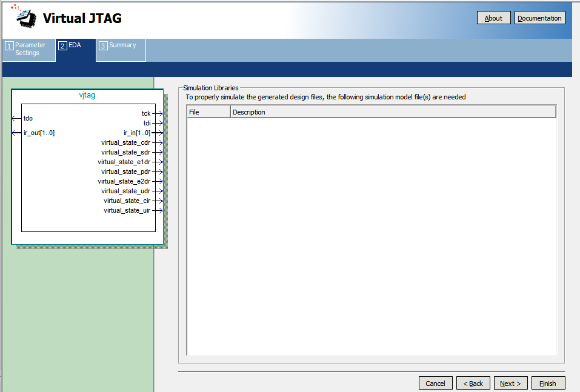Click the virtual_state_uir output arrow
Viewport: 580px width, 392px height.
(158, 210)
